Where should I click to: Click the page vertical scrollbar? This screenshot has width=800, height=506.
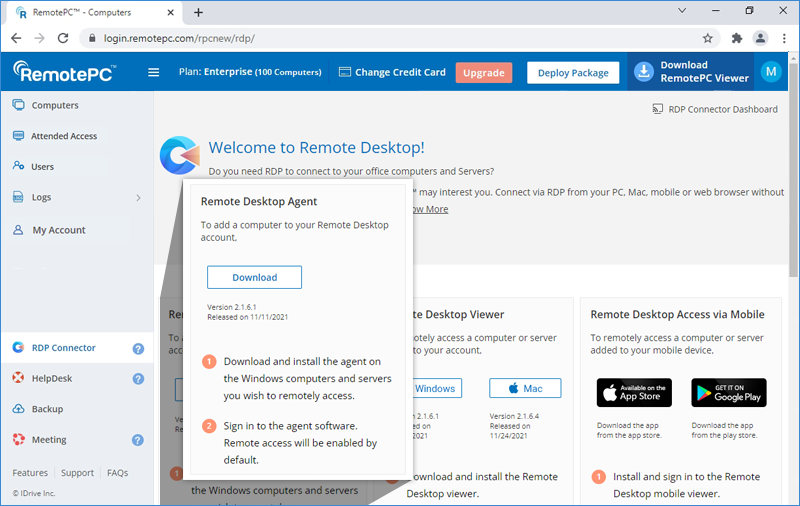coord(793,171)
